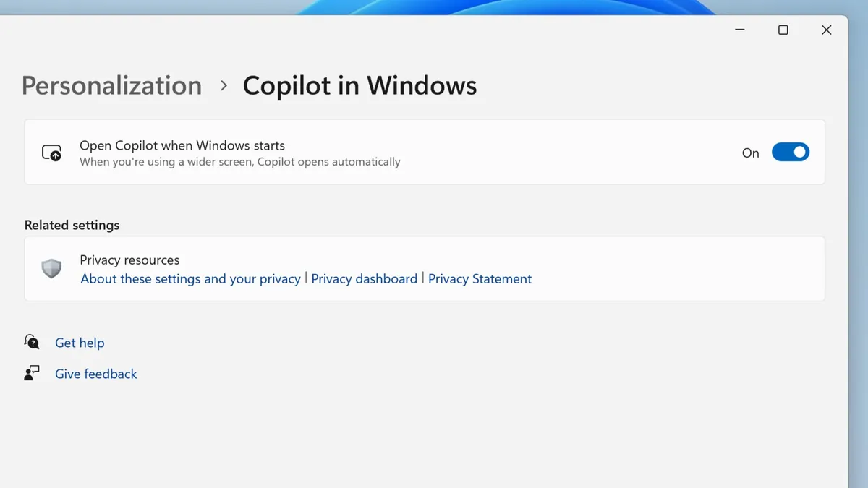The height and width of the screenshot is (488, 868).
Task: Click the Copilot in Windows page title
Action: tap(359, 85)
